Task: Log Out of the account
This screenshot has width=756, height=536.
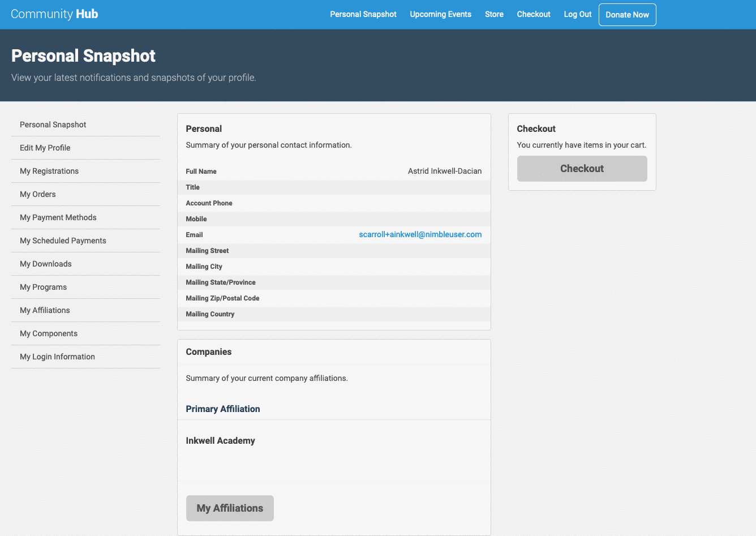Action: click(577, 14)
